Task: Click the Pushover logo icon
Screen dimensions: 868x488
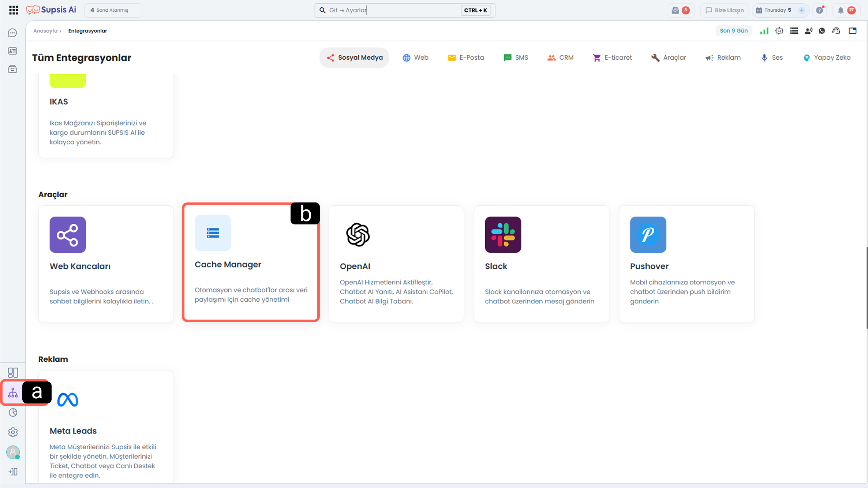Action: (x=648, y=235)
